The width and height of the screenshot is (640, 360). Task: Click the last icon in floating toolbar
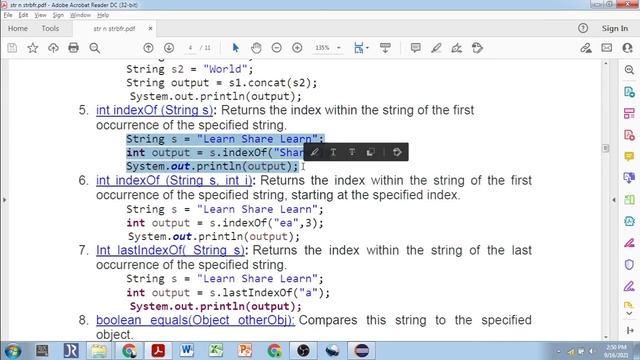397,152
